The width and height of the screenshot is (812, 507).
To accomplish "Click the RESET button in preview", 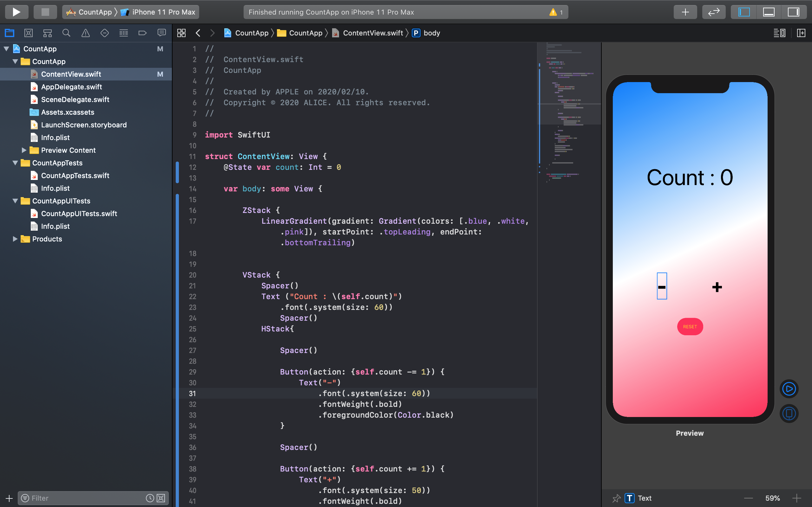I will [690, 327].
